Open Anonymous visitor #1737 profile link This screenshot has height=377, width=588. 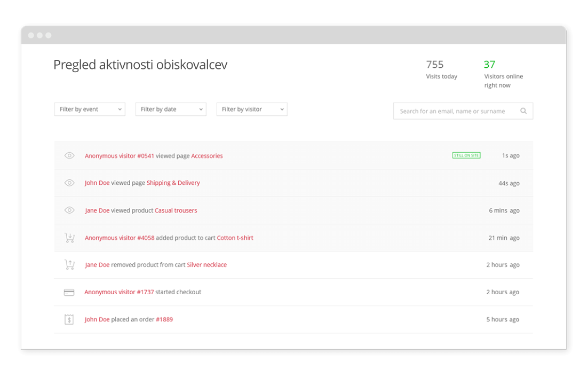click(x=119, y=292)
